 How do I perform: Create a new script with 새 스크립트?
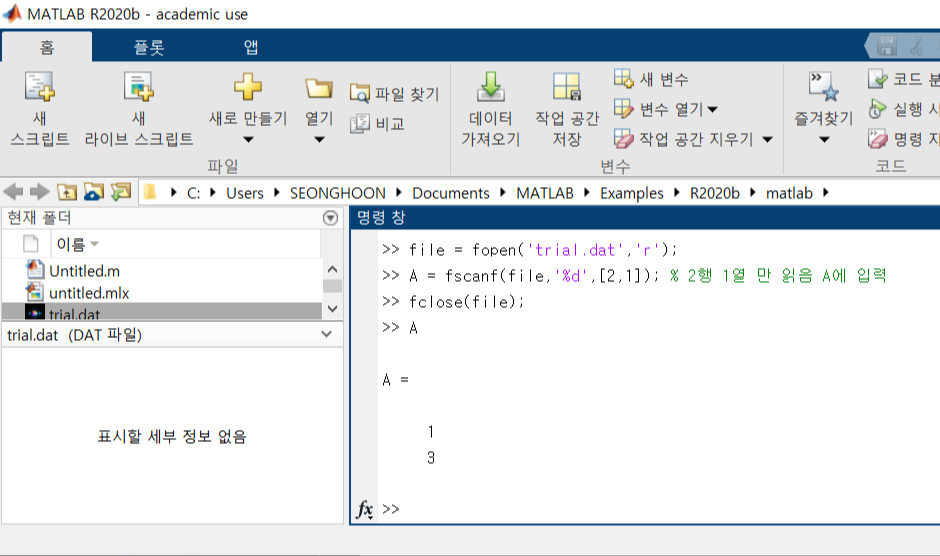(x=40, y=108)
